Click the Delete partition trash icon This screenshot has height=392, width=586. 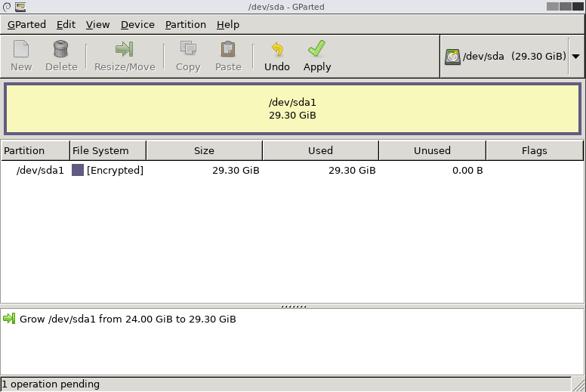click(x=61, y=48)
